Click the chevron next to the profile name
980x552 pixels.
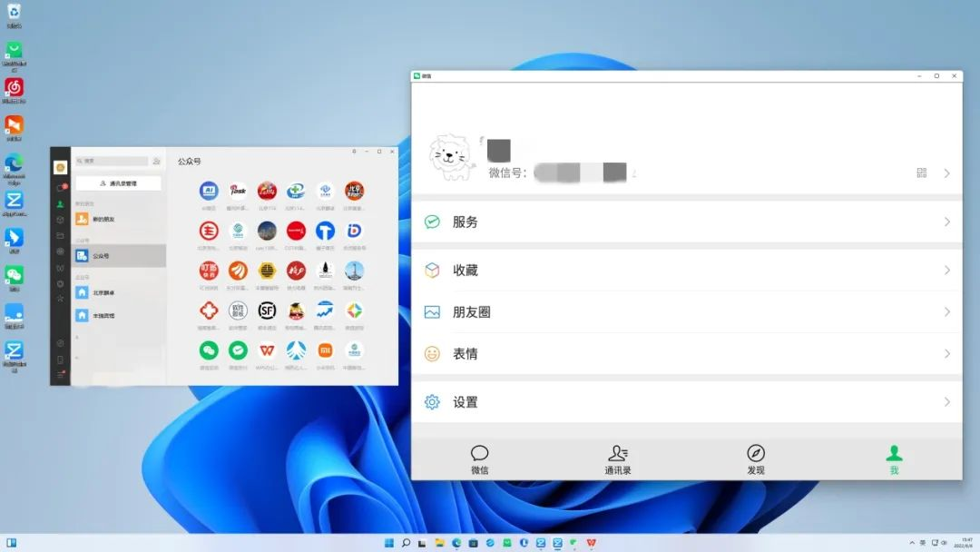pyautogui.click(x=947, y=173)
